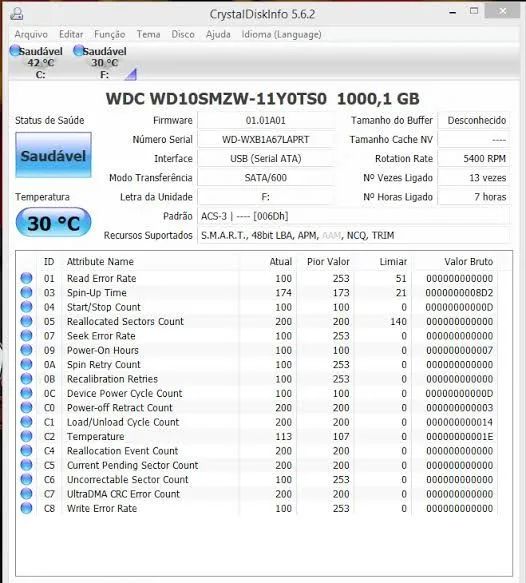Click raw value 00000000001E

[x=459, y=437]
